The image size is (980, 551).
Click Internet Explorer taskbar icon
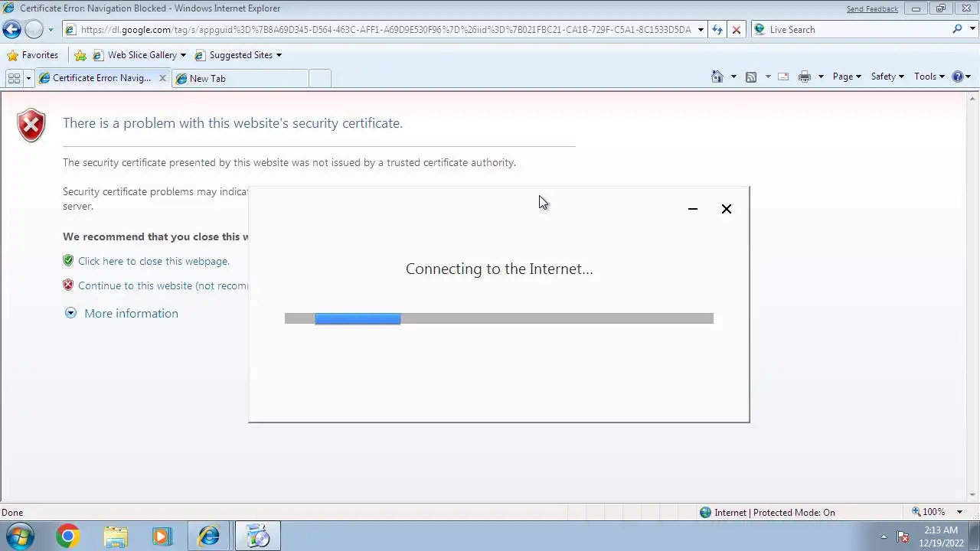pos(209,536)
